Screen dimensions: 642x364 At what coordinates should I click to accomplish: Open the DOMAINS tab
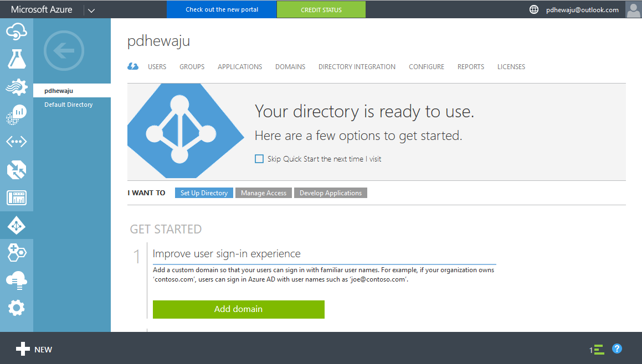coord(290,67)
